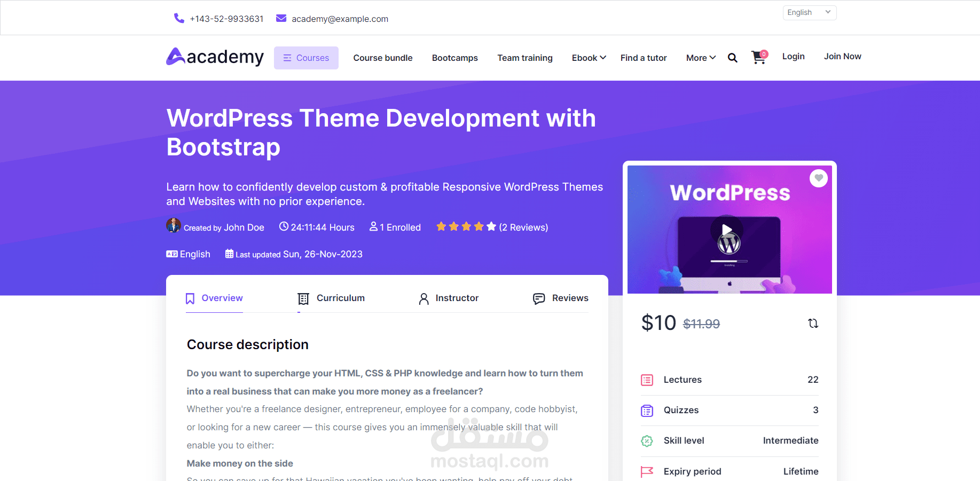Image resolution: width=980 pixels, height=481 pixels.
Task: Click the Instructor person icon
Action: pyautogui.click(x=424, y=299)
